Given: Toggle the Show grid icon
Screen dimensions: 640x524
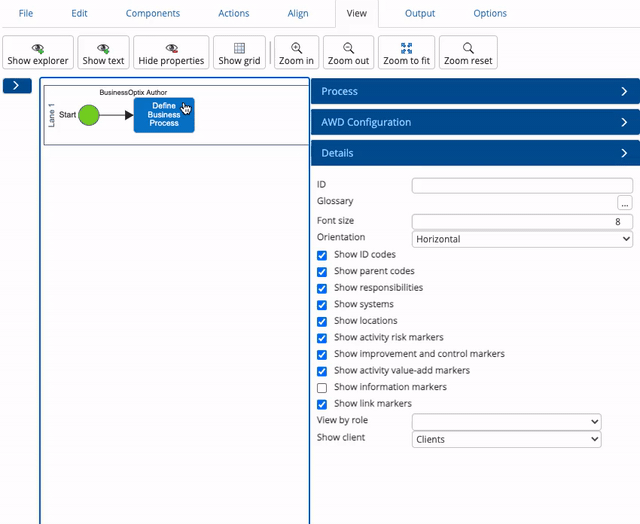Looking at the screenshot, I should [x=239, y=47].
